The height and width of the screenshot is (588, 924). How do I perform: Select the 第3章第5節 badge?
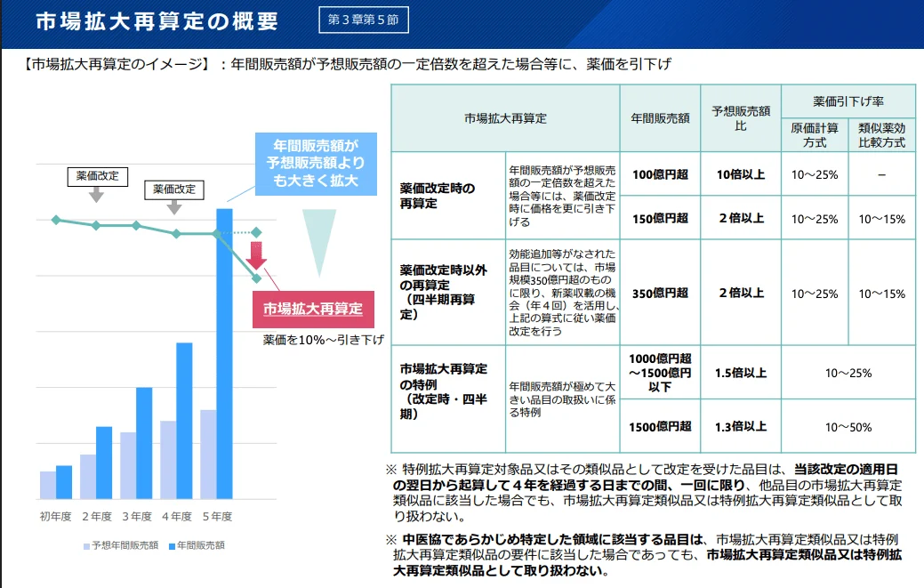pyautogui.click(x=364, y=20)
